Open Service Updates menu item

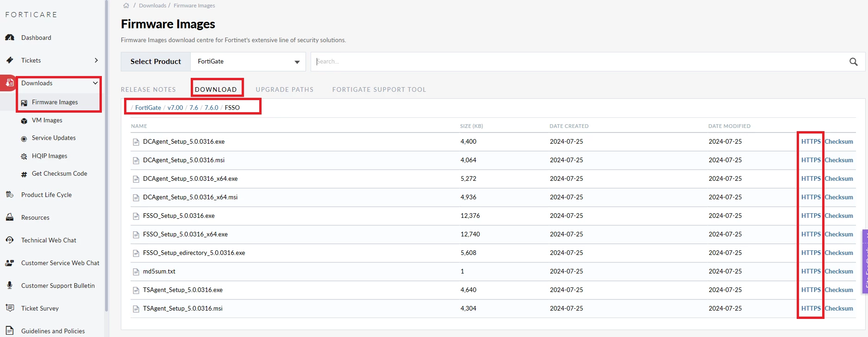[54, 138]
